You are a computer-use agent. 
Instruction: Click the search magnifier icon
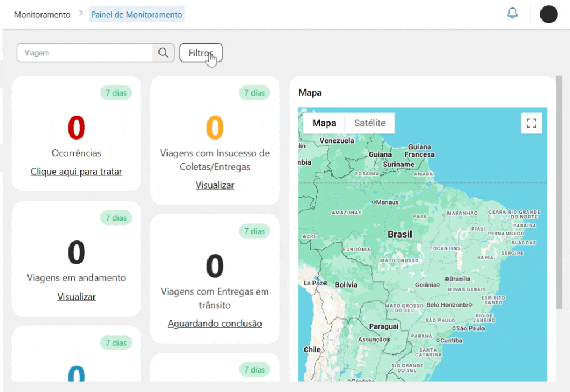(x=164, y=52)
